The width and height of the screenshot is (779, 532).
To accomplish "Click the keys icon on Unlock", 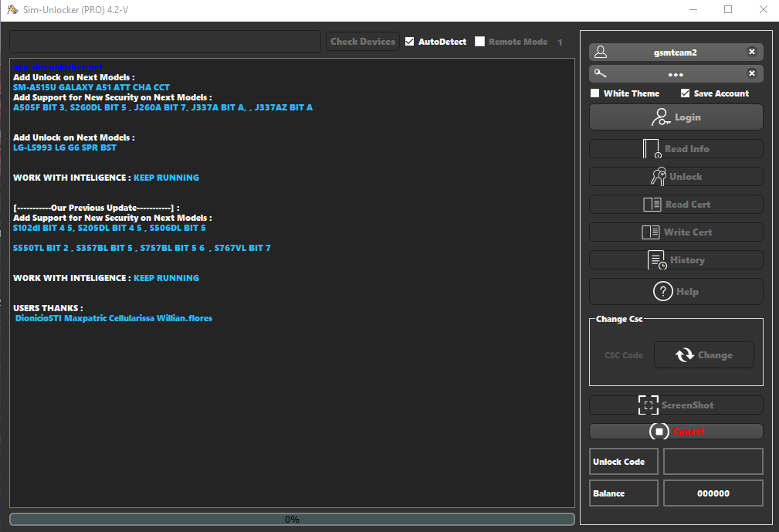I will tap(659, 176).
